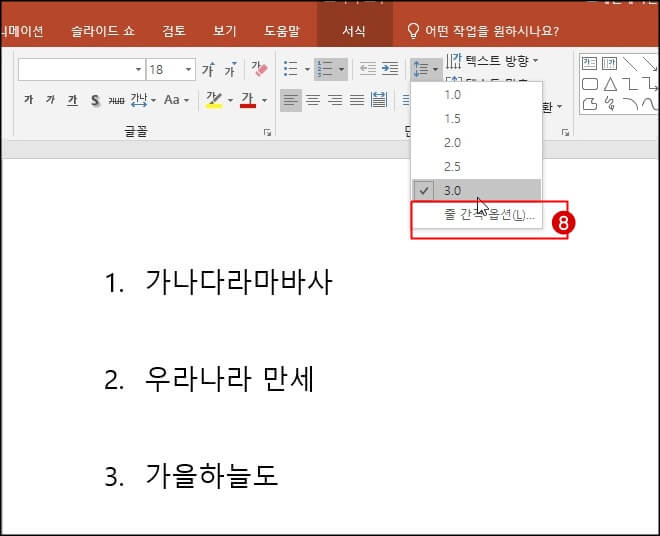This screenshot has height=536, width=660.
Task: Choose 1.5 line spacing from the menu
Action: click(476, 119)
